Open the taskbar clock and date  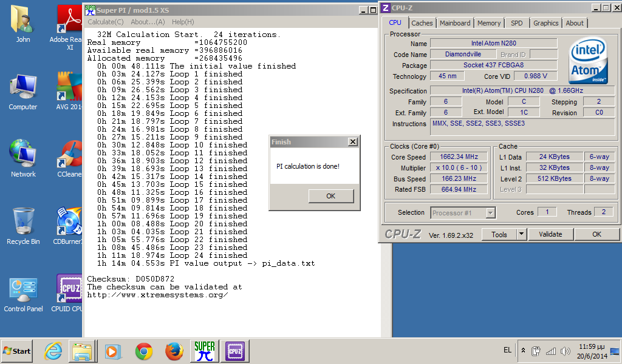point(592,351)
